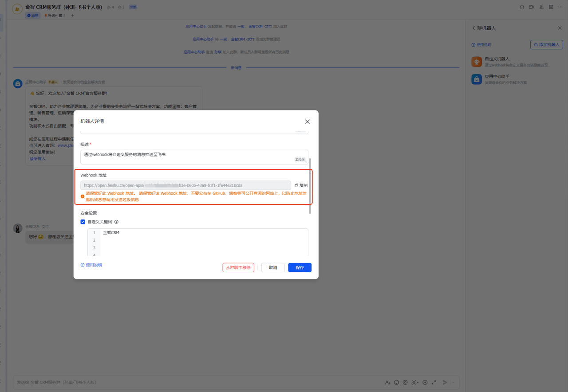The height and width of the screenshot is (392, 568).
Task: Open the more options ellipsis in header
Action: click(x=560, y=7)
